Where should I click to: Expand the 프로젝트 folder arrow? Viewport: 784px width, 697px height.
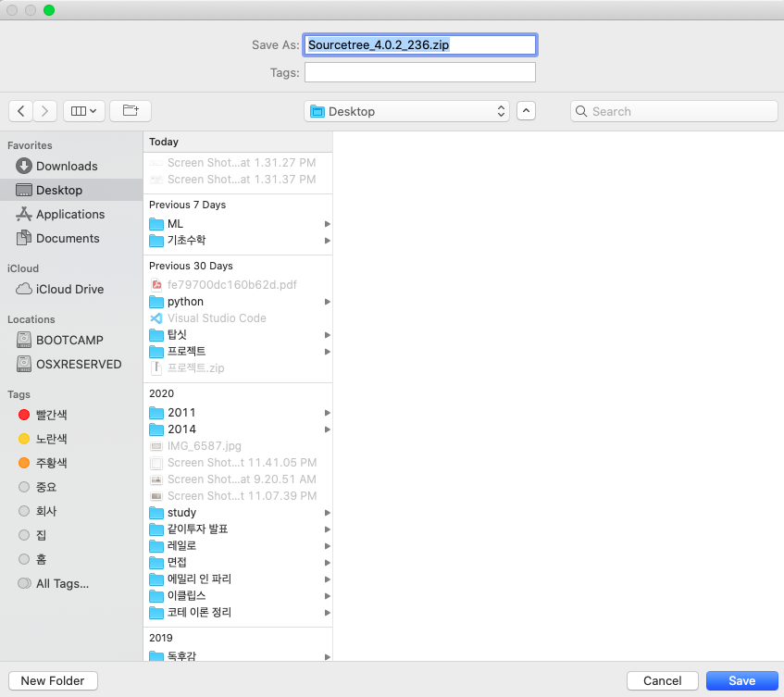click(327, 352)
